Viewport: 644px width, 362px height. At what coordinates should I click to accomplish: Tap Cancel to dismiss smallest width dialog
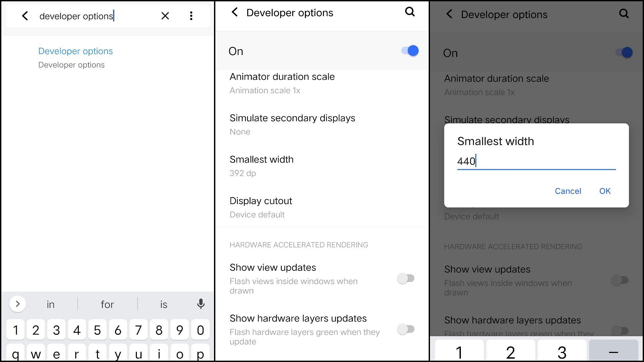568,190
